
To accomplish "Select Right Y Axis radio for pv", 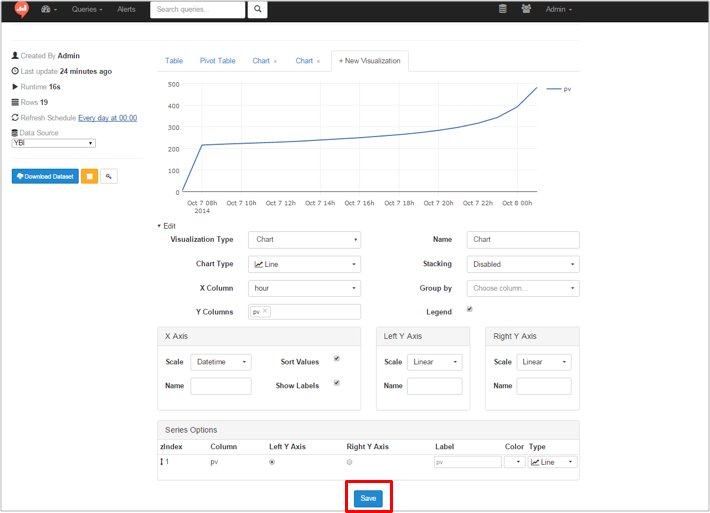I will click(x=349, y=462).
